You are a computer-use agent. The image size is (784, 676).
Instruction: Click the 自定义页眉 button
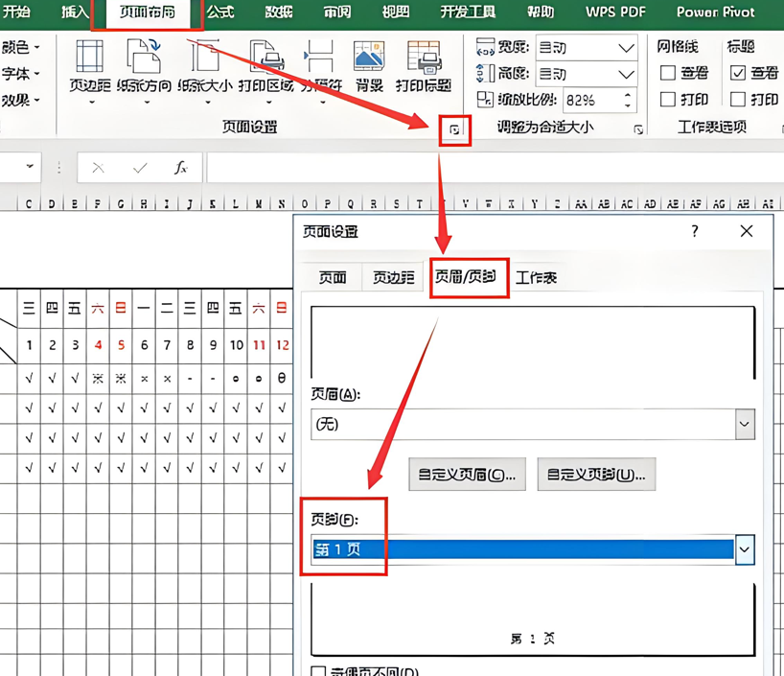(x=467, y=475)
